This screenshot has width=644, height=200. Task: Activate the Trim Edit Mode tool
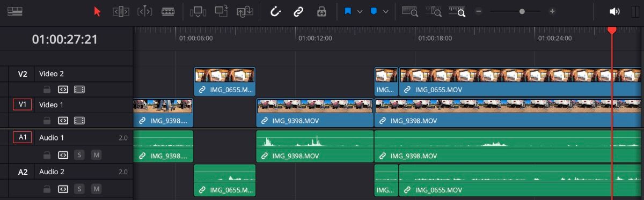[x=121, y=11]
